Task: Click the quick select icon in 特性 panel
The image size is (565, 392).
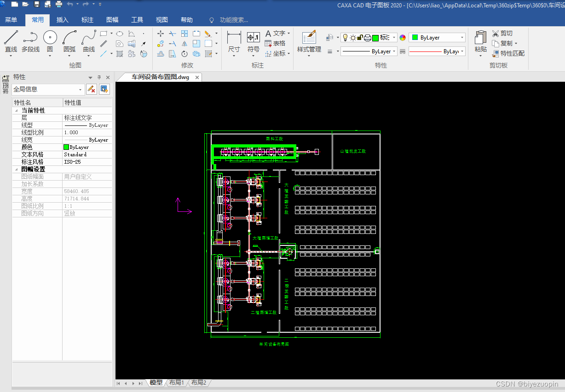Action: [104, 89]
